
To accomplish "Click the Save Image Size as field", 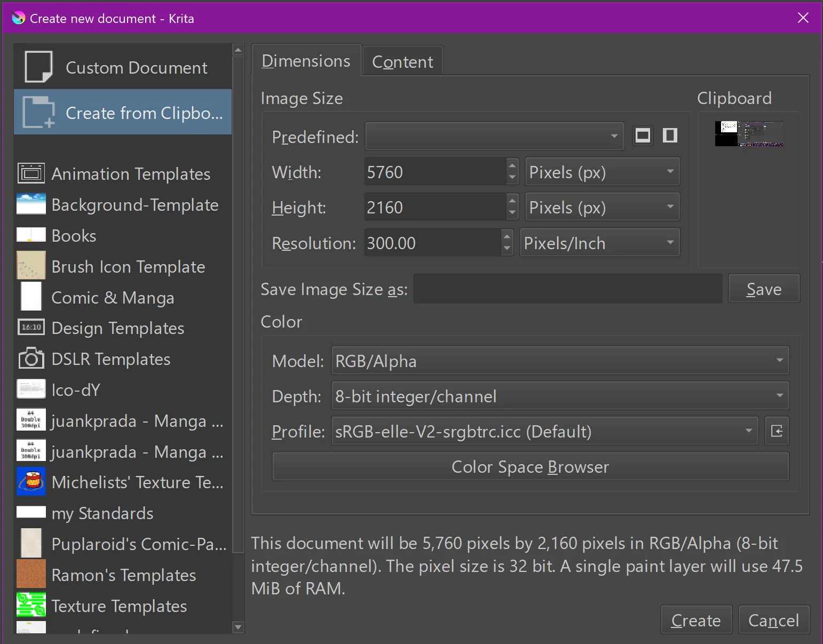I will click(568, 289).
